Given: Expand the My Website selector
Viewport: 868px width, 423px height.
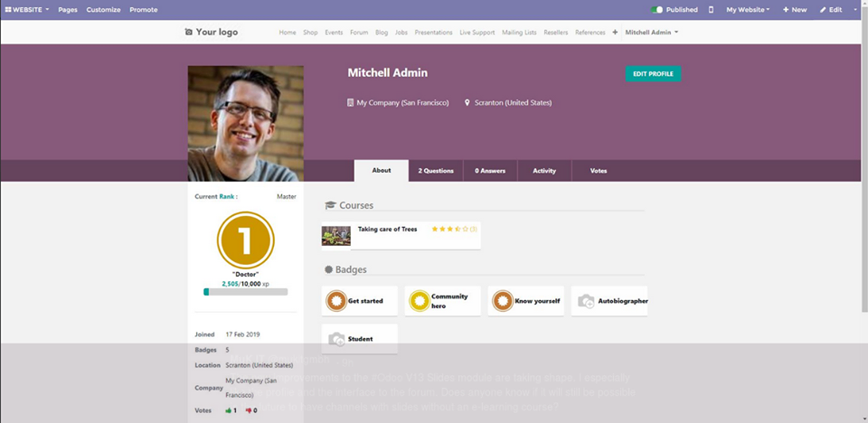Looking at the screenshot, I should 748,10.
